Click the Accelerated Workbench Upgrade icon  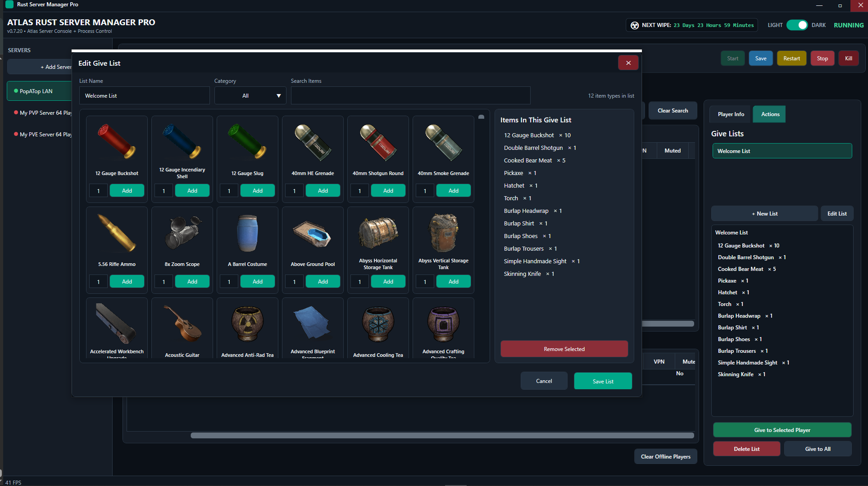tap(117, 324)
